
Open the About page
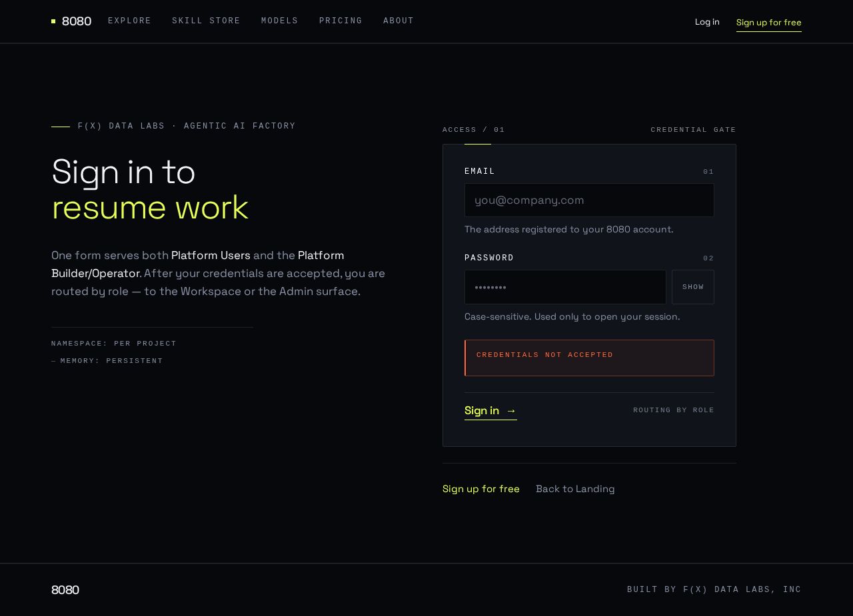click(399, 21)
